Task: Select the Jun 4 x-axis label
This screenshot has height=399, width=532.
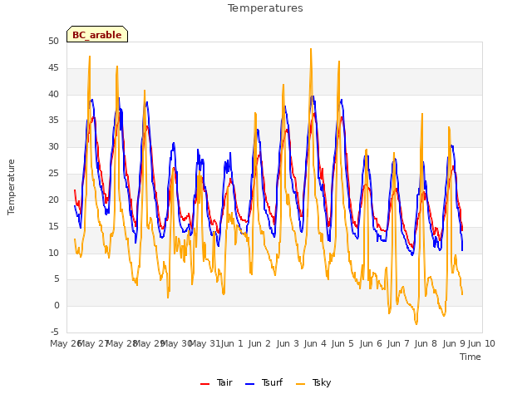Action: (315, 343)
